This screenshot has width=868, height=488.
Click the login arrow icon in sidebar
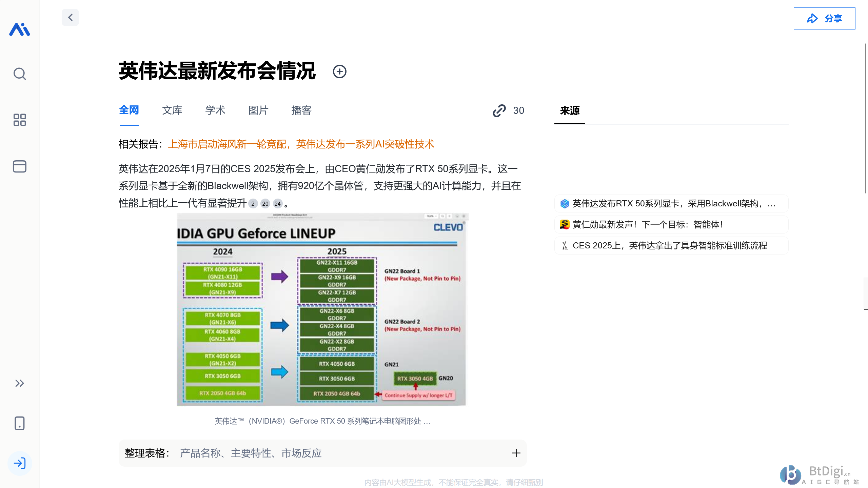(20, 463)
